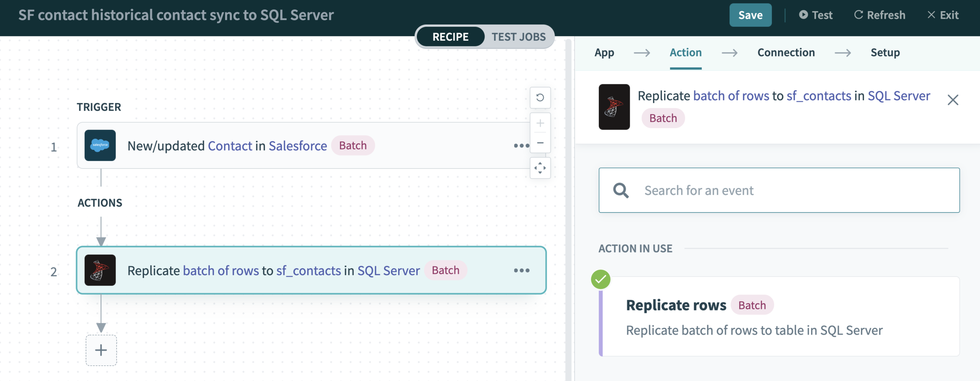Click the SQL Server icon in panel header

tap(614, 107)
